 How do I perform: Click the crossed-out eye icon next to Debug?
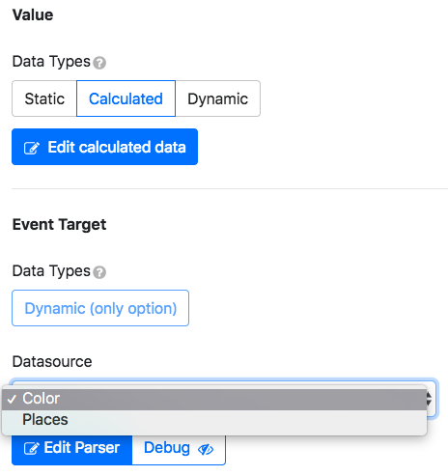(206, 449)
